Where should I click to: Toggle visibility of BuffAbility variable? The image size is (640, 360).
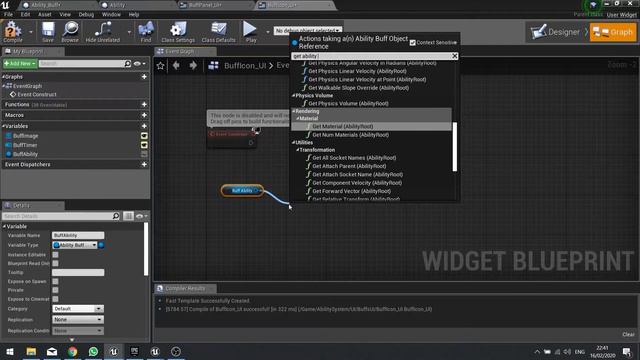pyautogui.click(x=144, y=154)
